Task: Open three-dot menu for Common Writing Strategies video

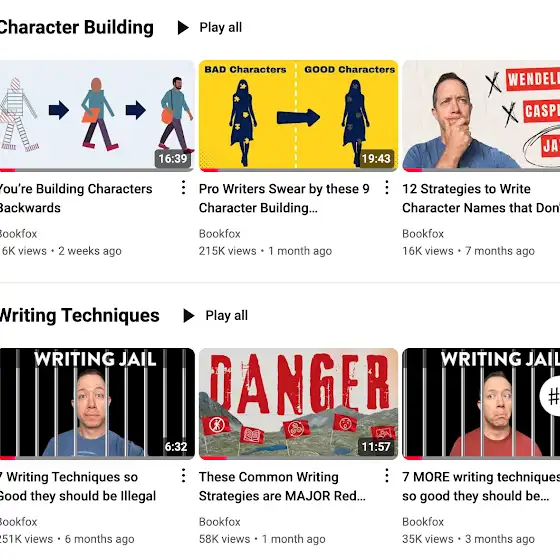Action: (387, 476)
